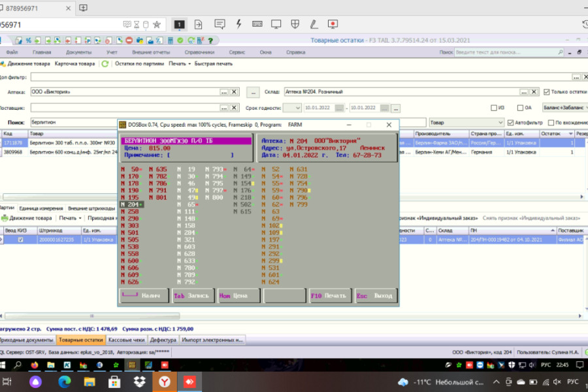Image resolution: width=588 pixels, height=392 pixels.
Task: Open DOSBox icon on the remote taskbar
Action: (x=132, y=365)
